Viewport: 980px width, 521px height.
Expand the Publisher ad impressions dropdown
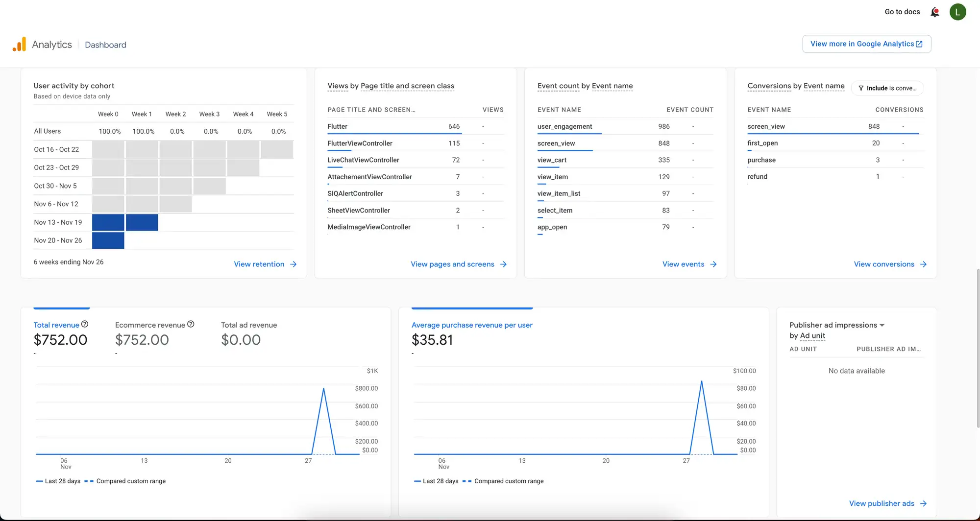[x=882, y=325]
